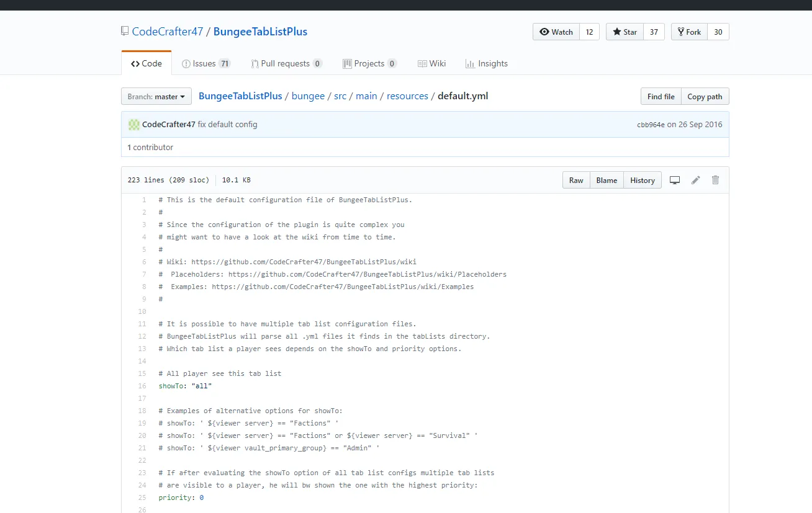Screen dimensions: 812x513
Task: Click the CodeCrafter47 avatar in commit bar
Action: (134, 125)
